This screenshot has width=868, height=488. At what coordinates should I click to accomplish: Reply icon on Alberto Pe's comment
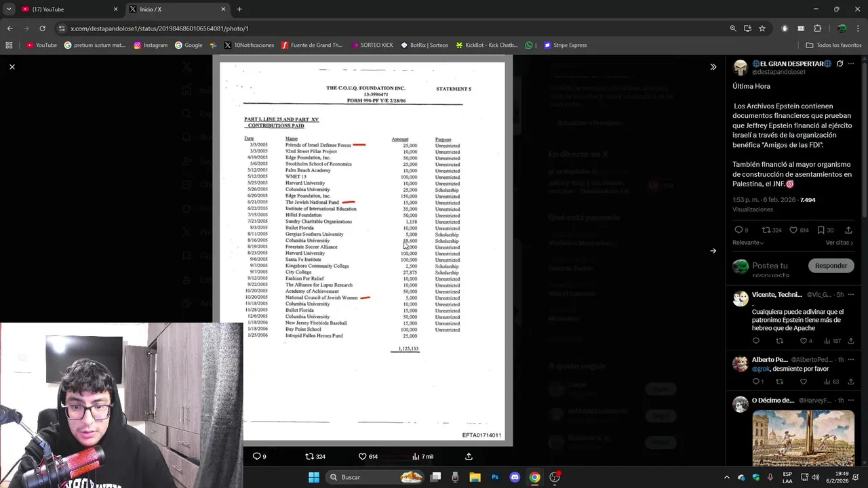757,382
